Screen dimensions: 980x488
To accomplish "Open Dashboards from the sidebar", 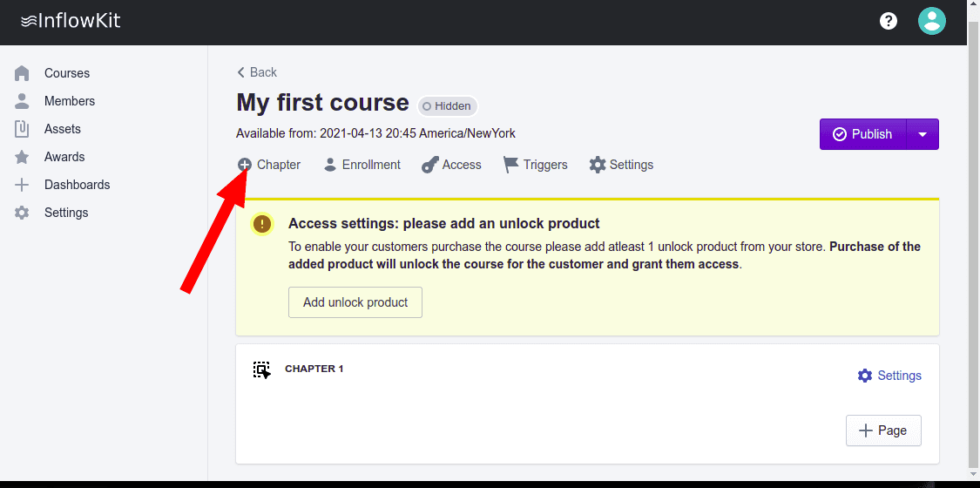I will [x=77, y=185].
